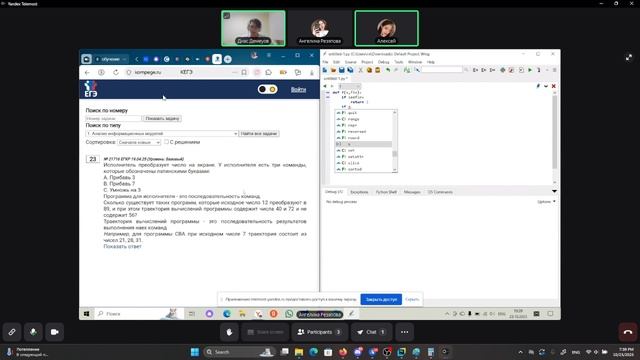Click the copy meeting link icon
The height and width of the screenshot is (360, 640).
(x=12, y=332)
